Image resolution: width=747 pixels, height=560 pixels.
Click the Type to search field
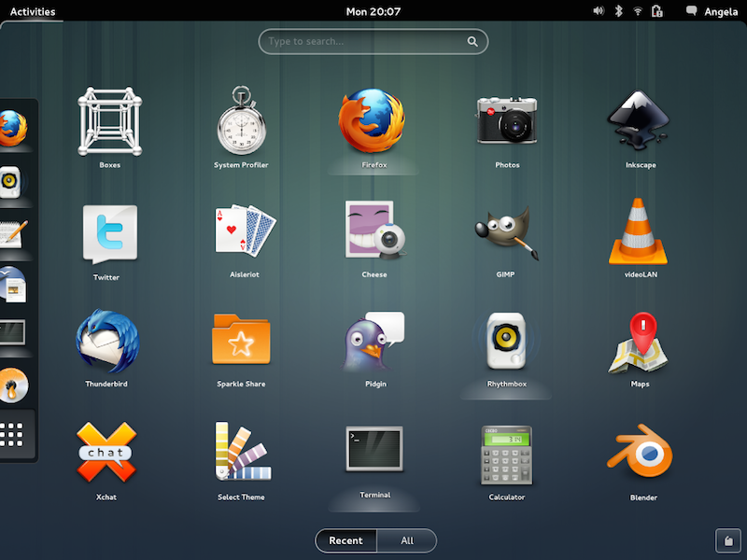[x=373, y=41]
